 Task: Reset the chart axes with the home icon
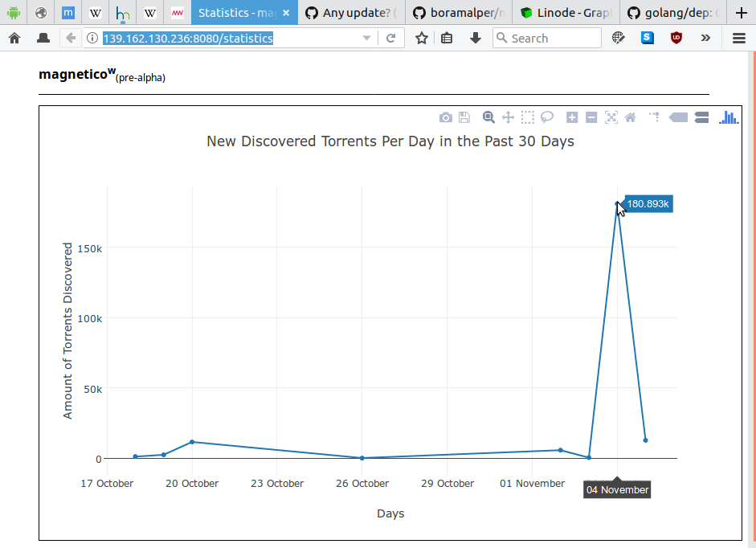pyautogui.click(x=631, y=117)
